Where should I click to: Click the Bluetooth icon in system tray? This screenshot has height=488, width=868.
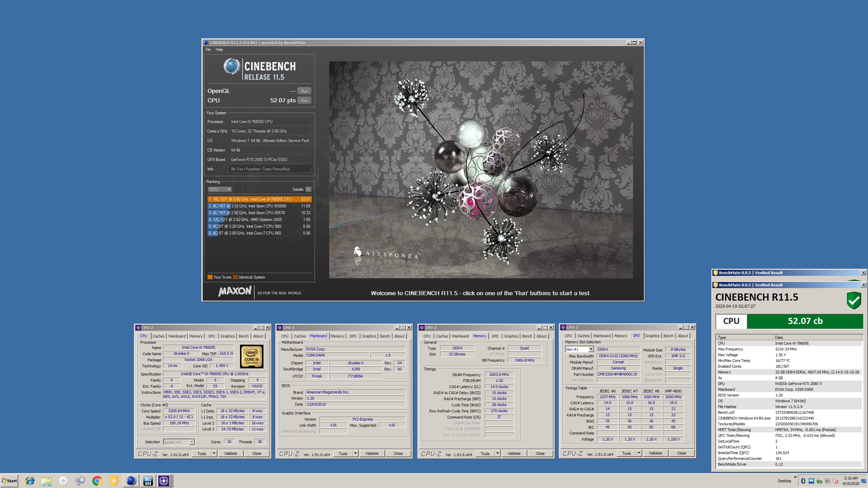803,481
